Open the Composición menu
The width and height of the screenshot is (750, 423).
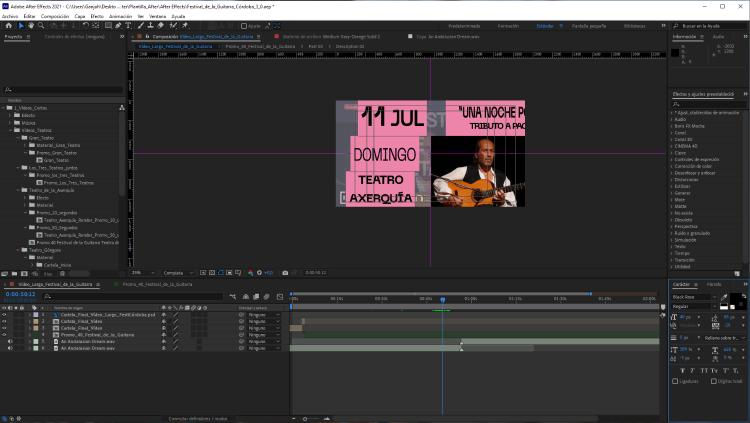click(55, 16)
